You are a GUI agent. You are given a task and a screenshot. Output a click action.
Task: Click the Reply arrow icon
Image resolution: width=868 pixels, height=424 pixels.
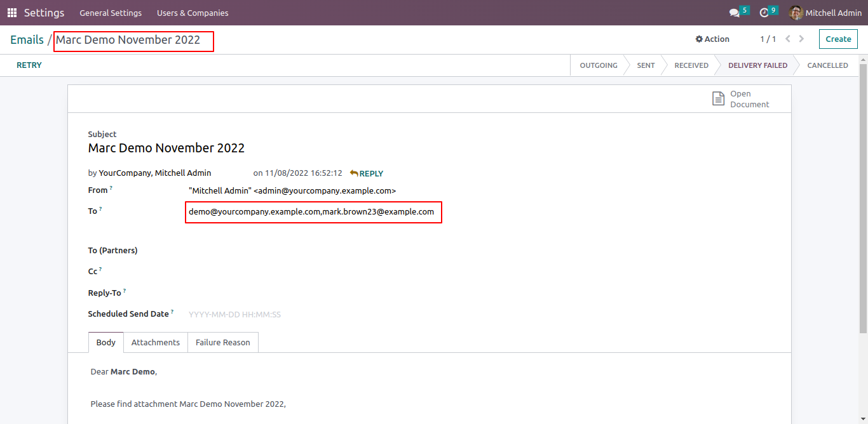click(x=354, y=173)
